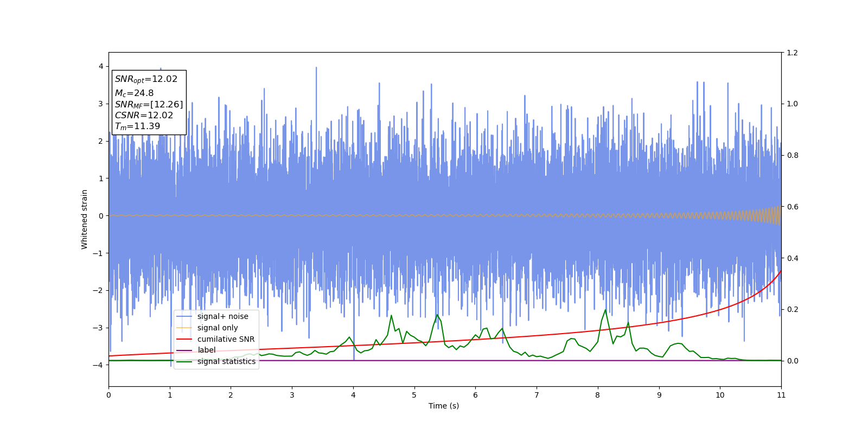Click left y-axis tick label 2

coord(100,141)
